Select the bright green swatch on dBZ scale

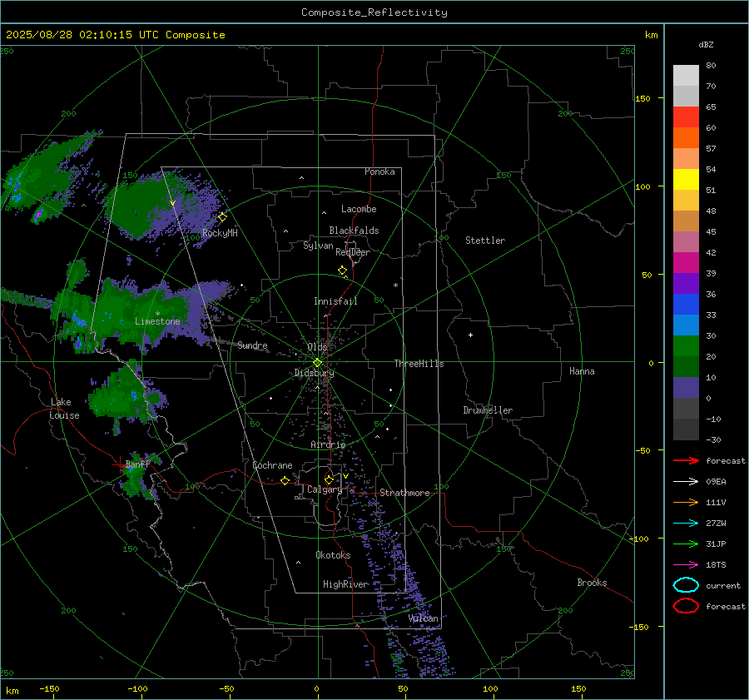pos(686,345)
